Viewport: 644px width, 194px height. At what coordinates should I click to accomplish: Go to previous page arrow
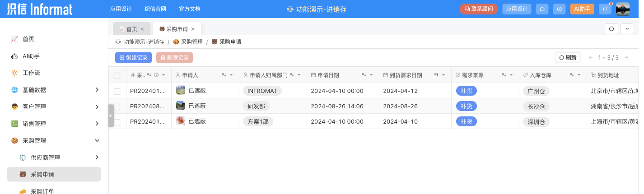pyautogui.click(x=590, y=58)
